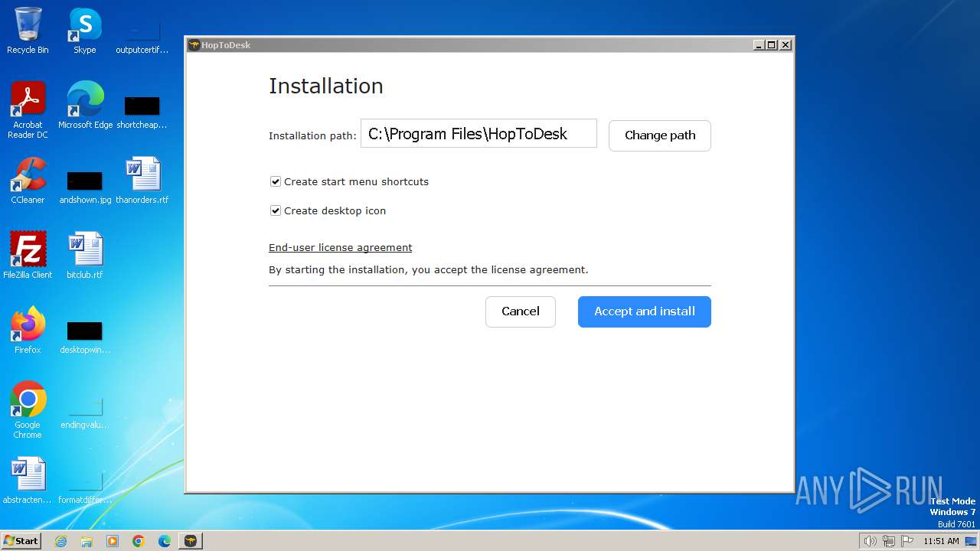Select HopToDesk taskbar button
This screenshot has width=980, height=551.
click(191, 541)
